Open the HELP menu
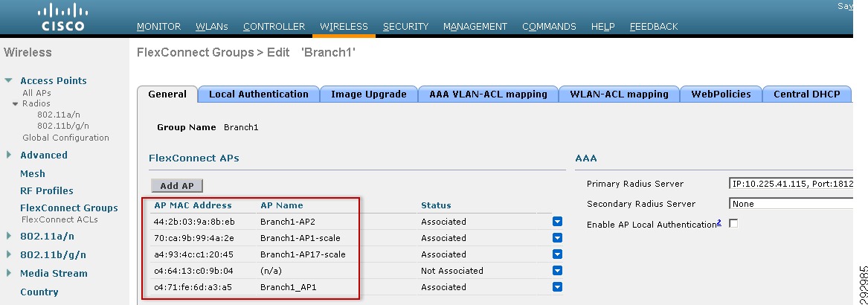The width and height of the screenshot is (868, 305). pyautogui.click(x=603, y=27)
